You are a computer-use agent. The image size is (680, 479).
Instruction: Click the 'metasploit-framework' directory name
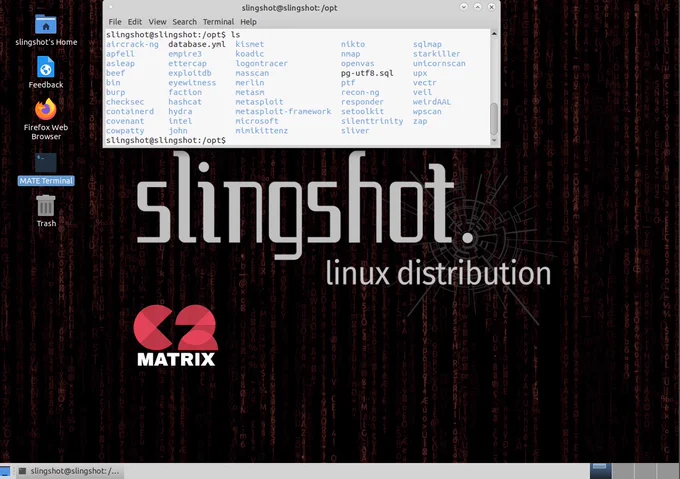point(283,111)
